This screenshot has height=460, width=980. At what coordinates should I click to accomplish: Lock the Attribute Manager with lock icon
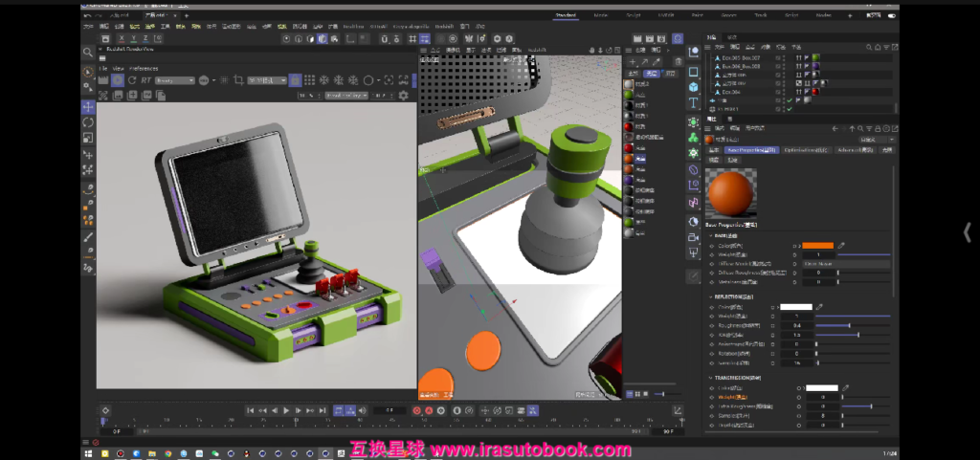click(879, 128)
